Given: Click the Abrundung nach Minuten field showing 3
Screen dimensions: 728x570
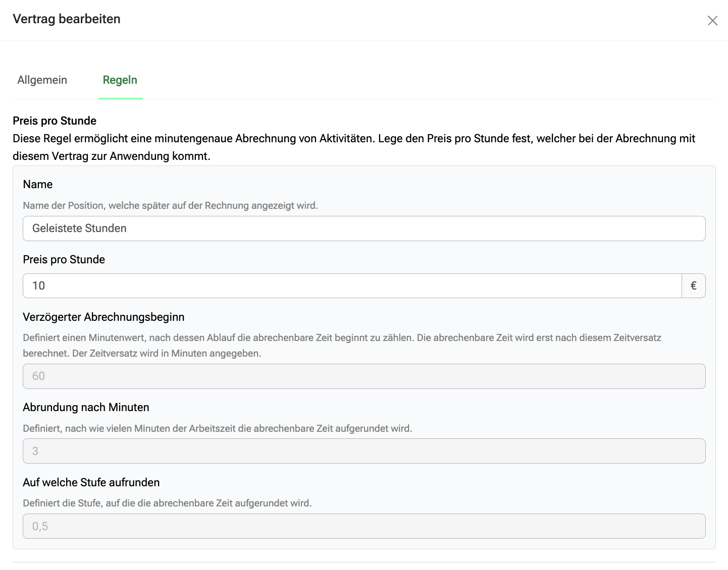Looking at the screenshot, I should click(x=364, y=451).
